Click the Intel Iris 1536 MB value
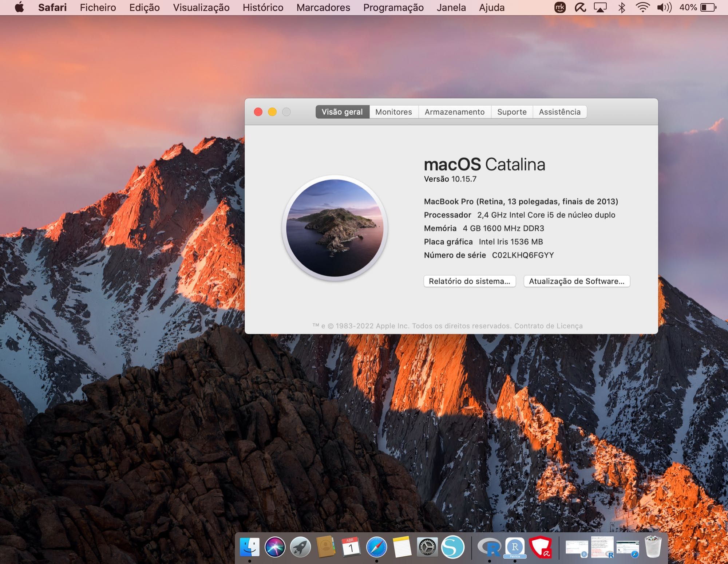This screenshot has height=564, width=728. [511, 242]
